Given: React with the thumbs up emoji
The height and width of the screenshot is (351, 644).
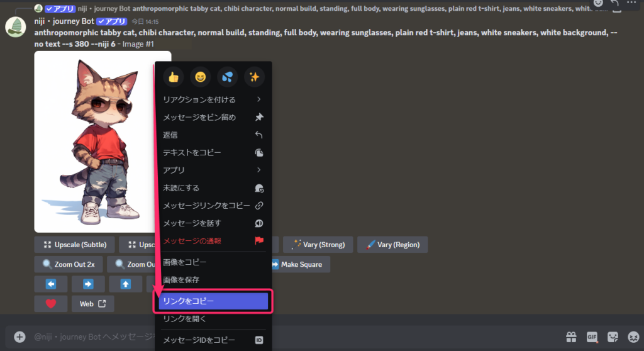Looking at the screenshot, I should tap(174, 77).
